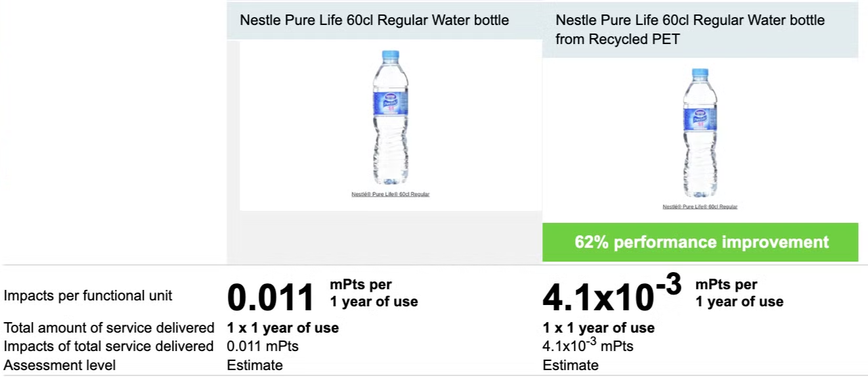Open the Nestlé Pure Life link under left bottle
The width and height of the screenshot is (868, 378).
coord(391,195)
